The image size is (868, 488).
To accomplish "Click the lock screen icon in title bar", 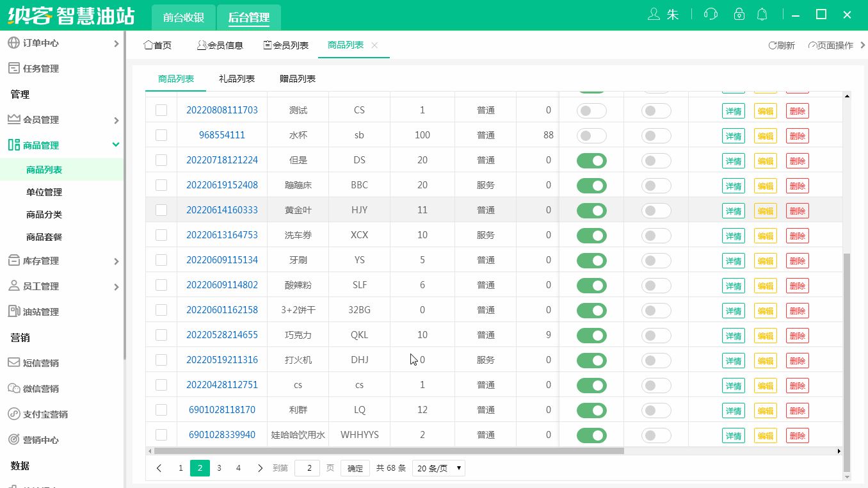I will pos(739,13).
